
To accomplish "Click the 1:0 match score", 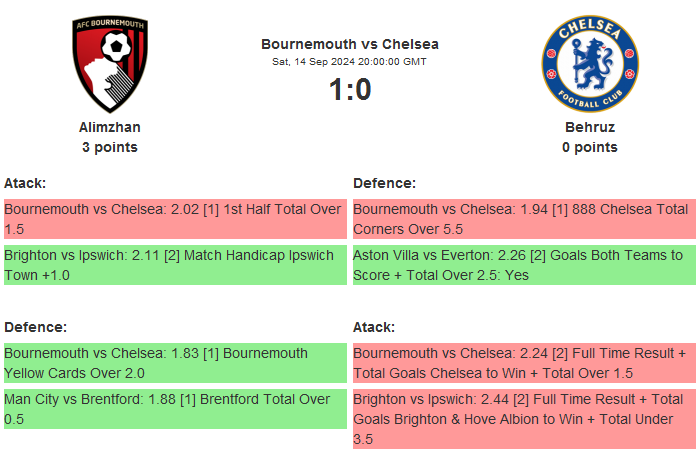I will tap(349, 90).
